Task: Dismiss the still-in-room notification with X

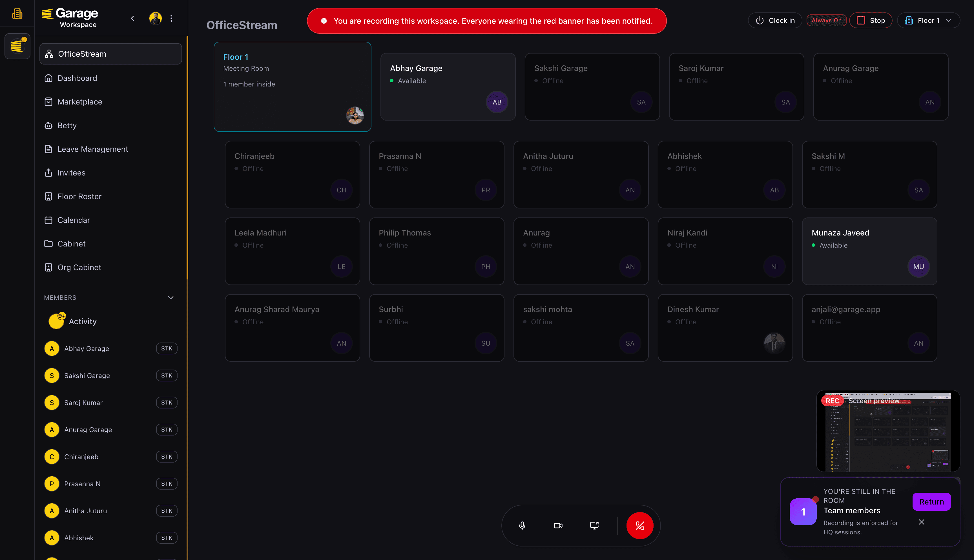Action: coord(921,522)
